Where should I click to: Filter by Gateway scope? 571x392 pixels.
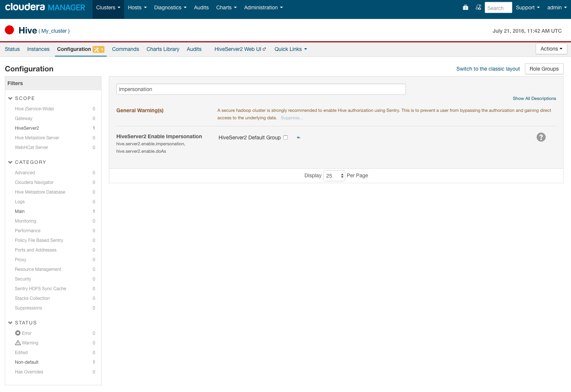click(54, 119)
